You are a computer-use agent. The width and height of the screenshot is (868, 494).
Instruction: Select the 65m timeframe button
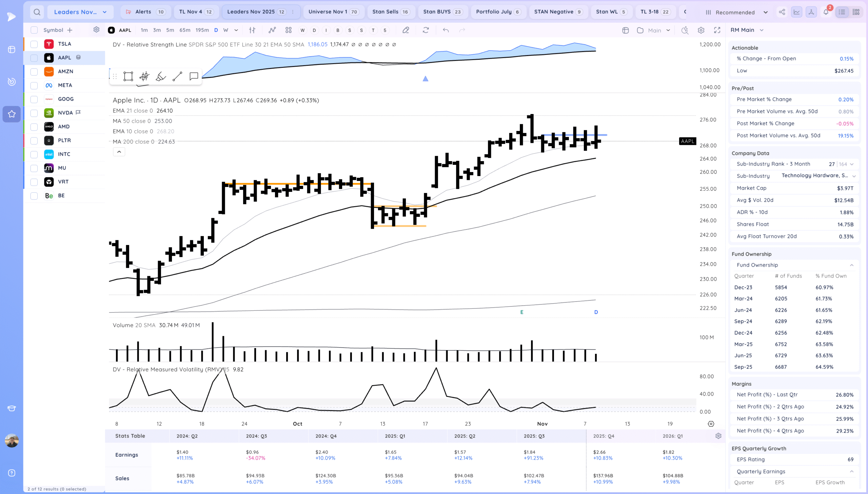[x=184, y=30]
